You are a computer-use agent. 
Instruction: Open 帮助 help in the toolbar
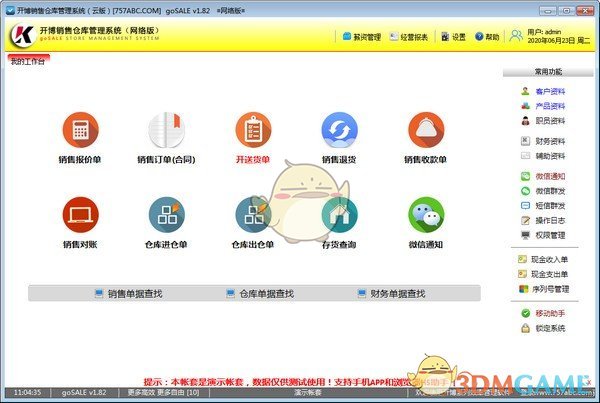(x=487, y=37)
